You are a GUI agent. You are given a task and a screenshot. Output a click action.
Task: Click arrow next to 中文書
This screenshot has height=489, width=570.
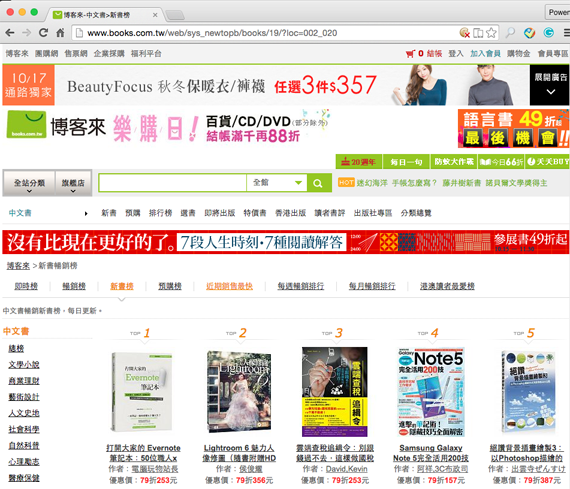(86, 213)
